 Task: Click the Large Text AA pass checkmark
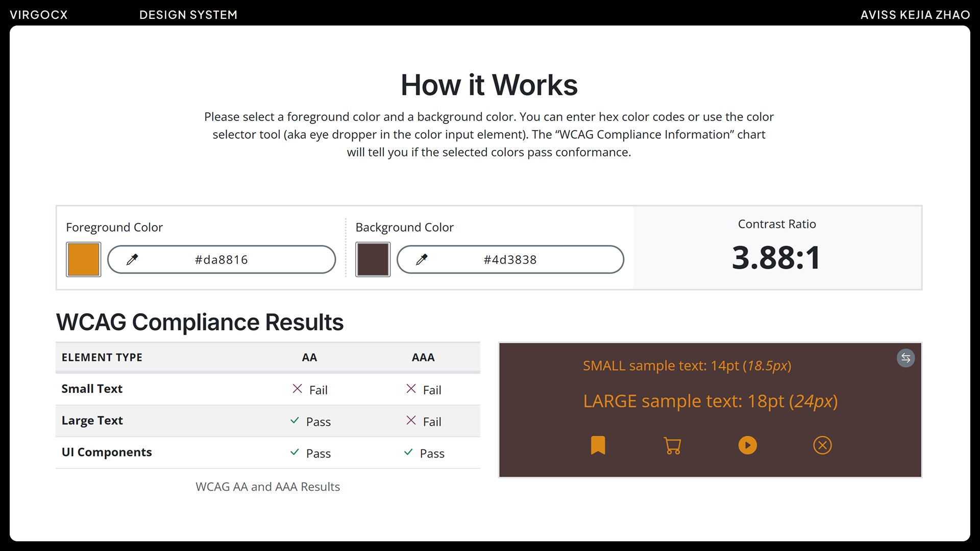click(295, 420)
